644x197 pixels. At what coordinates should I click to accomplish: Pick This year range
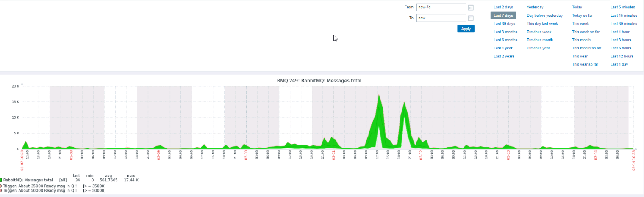(x=580, y=56)
